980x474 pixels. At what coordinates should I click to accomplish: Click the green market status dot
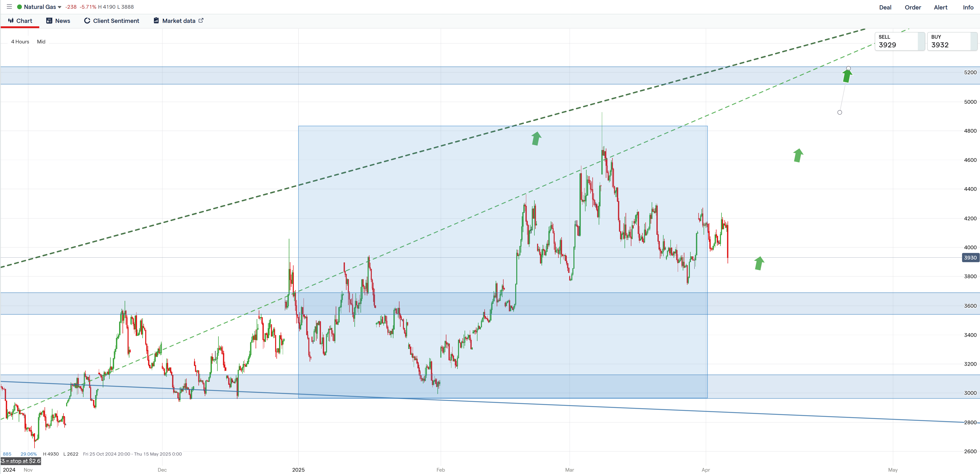(x=19, y=7)
